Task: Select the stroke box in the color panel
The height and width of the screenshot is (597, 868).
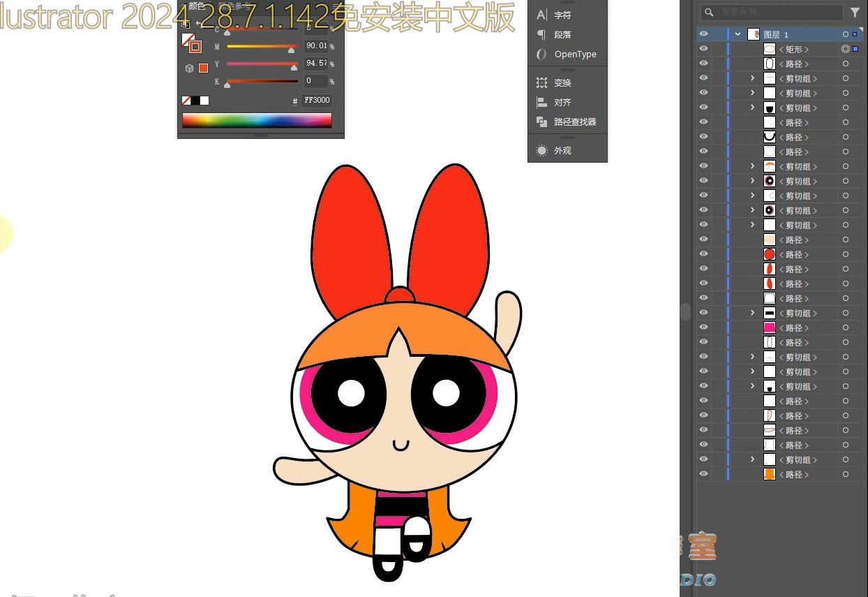Action: tap(195, 47)
